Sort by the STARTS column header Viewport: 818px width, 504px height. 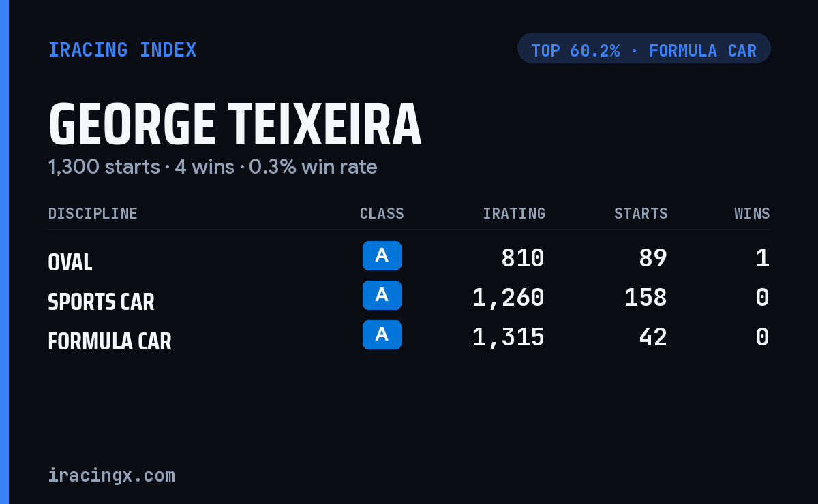coord(641,213)
